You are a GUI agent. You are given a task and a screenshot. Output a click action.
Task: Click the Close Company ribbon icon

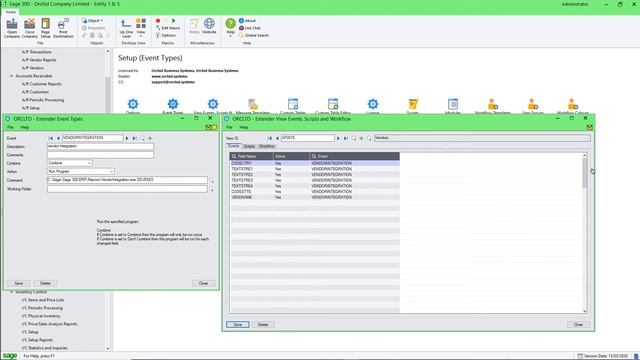pyautogui.click(x=29, y=28)
